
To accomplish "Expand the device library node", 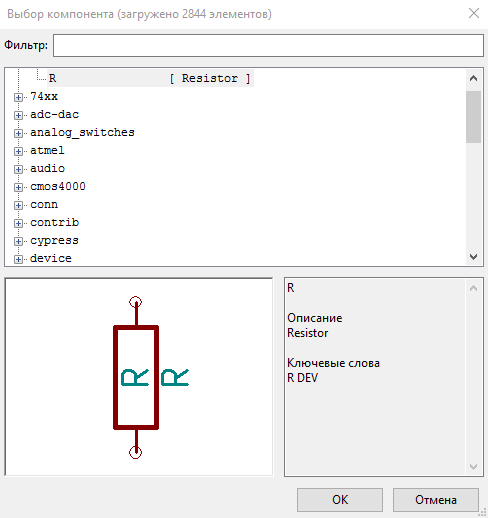I will pyautogui.click(x=18, y=259).
